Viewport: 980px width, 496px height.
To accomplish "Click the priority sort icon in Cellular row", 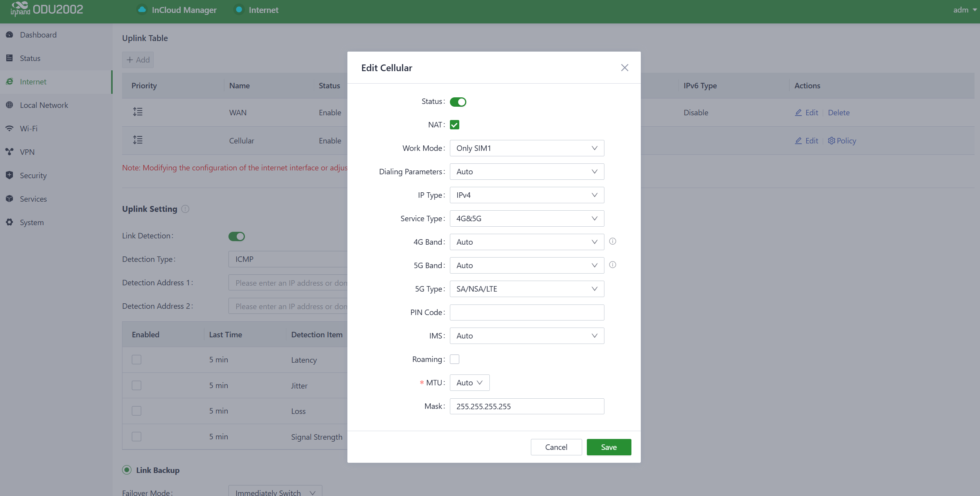I will [x=138, y=140].
